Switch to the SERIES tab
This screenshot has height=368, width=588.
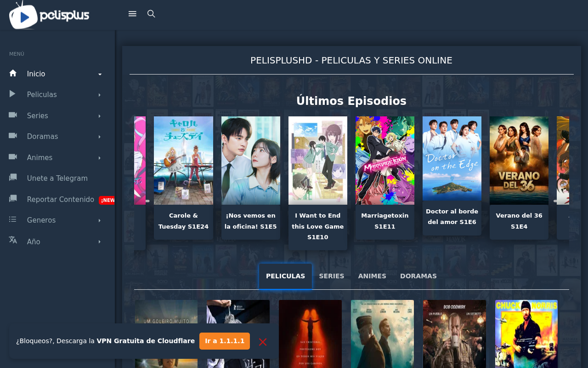(x=332, y=276)
